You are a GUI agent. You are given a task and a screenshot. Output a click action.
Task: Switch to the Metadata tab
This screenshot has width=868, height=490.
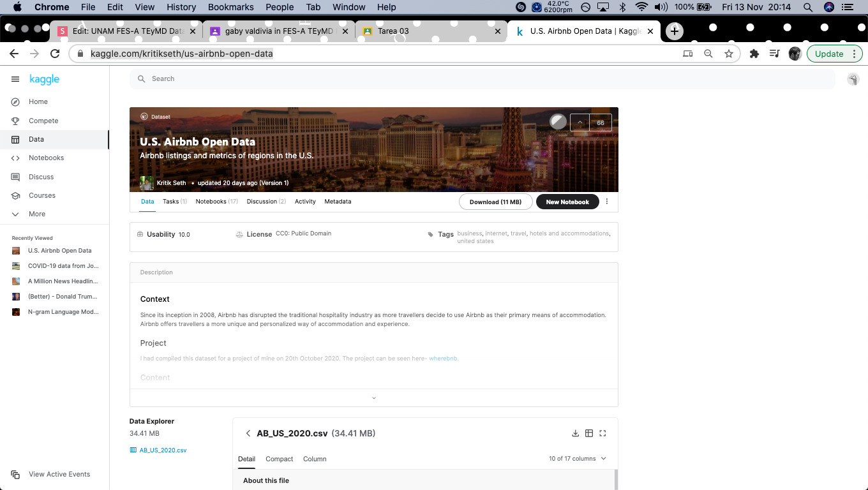point(338,202)
